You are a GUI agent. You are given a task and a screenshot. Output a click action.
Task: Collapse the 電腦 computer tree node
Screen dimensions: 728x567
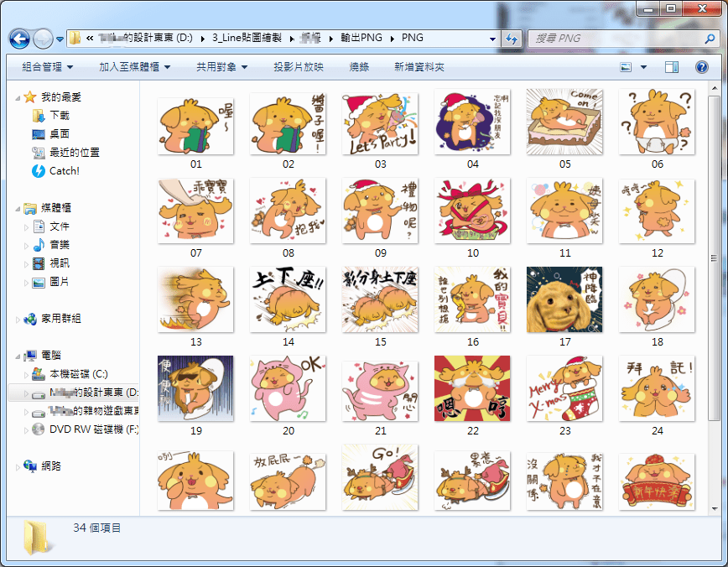coord(18,356)
